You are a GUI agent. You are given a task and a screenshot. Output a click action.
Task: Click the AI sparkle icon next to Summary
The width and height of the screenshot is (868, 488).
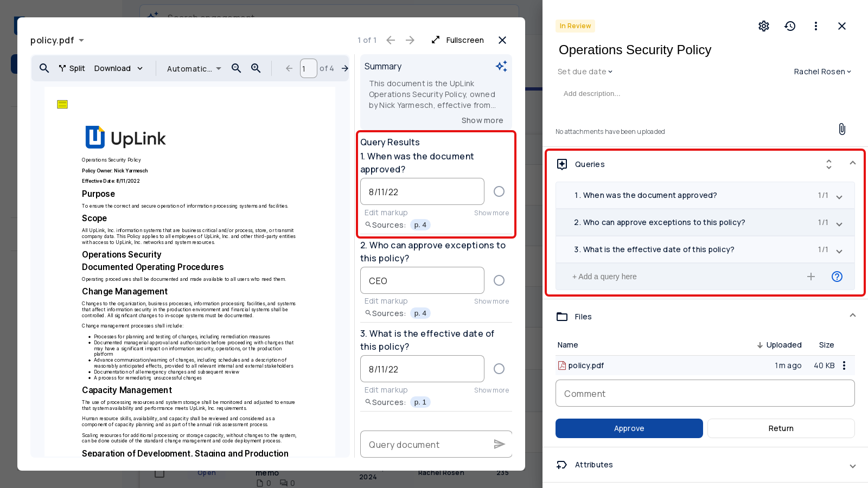tap(501, 66)
